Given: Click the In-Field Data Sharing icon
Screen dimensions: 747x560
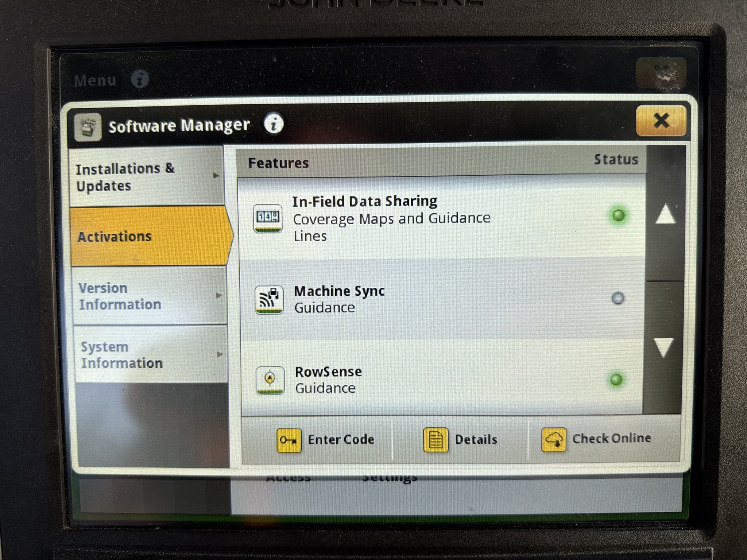Looking at the screenshot, I should point(267,218).
